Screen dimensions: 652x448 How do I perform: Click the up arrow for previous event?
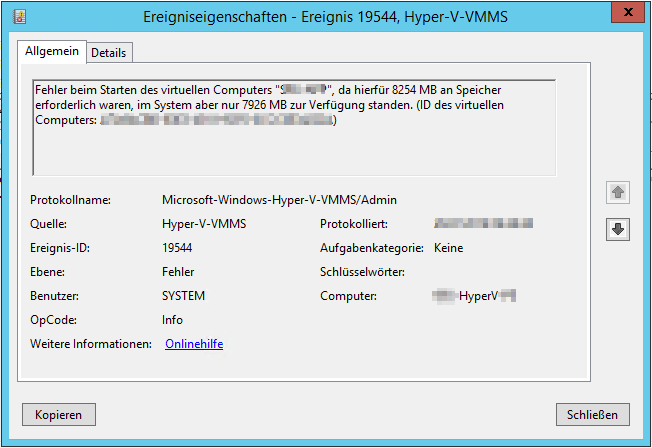[618, 192]
